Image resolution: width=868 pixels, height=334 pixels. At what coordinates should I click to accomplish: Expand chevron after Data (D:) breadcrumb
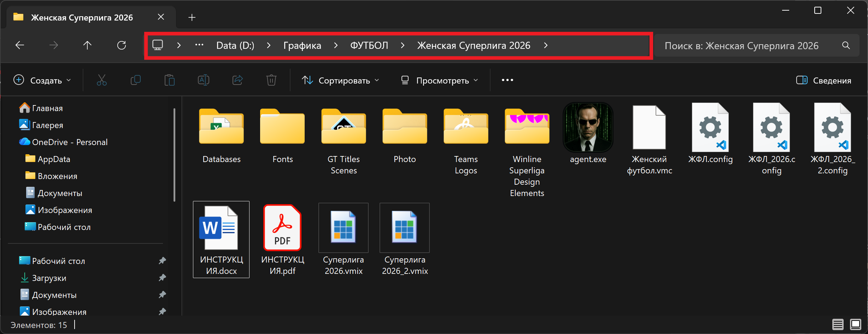point(269,45)
